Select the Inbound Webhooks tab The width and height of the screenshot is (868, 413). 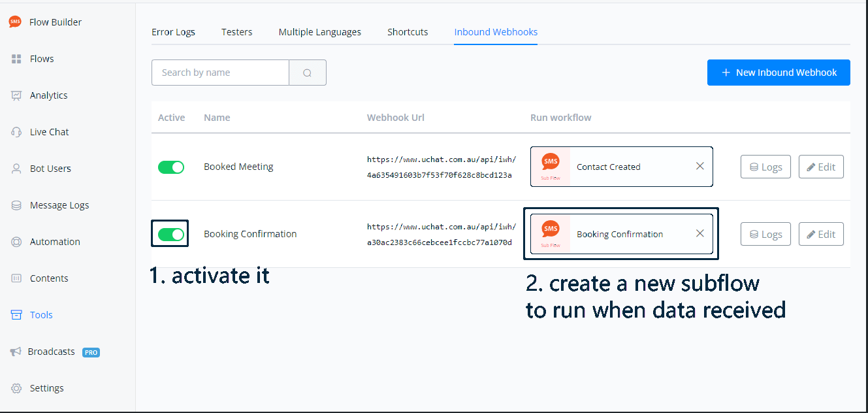pyautogui.click(x=496, y=32)
